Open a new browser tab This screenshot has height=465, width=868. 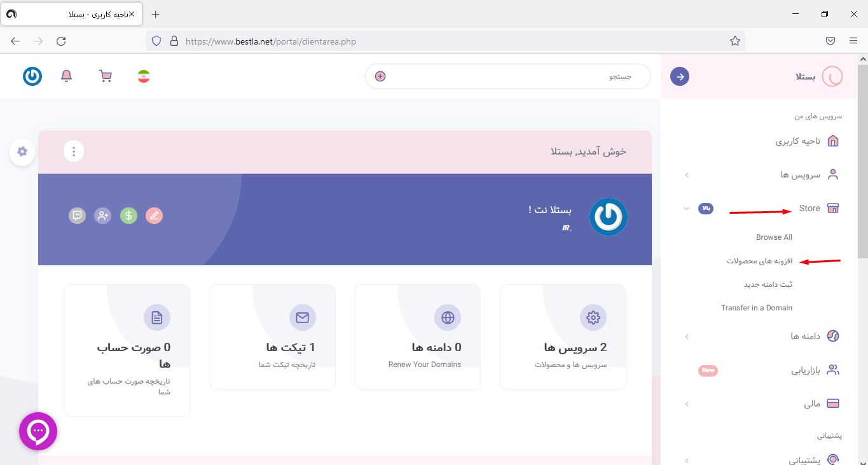[156, 14]
